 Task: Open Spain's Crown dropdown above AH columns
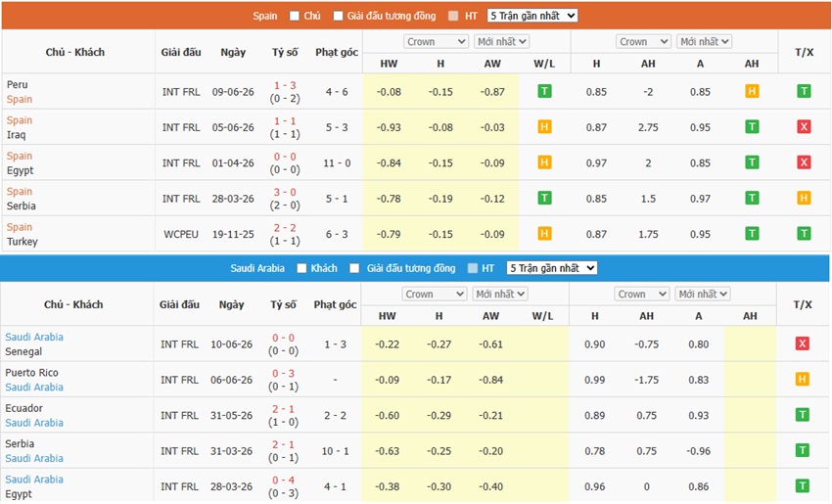[x=644, y=41]
